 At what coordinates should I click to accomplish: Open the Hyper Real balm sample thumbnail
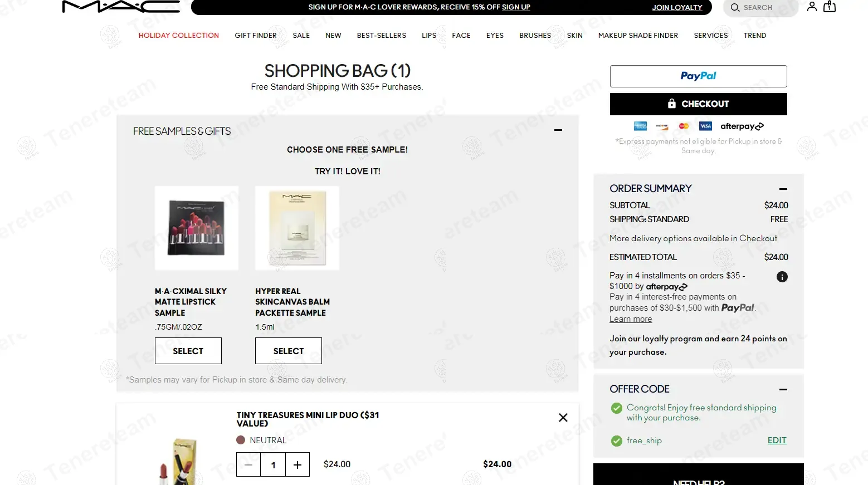(x=297, y=228)
